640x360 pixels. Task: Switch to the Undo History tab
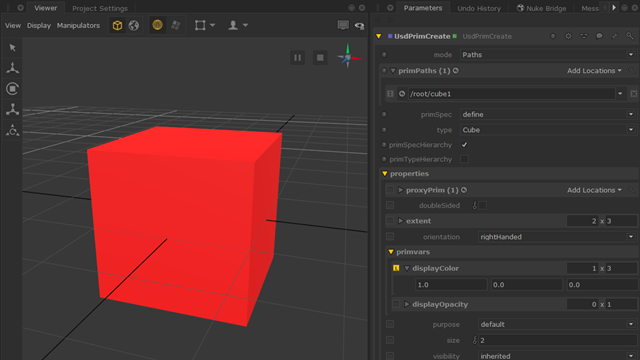[x=479, y=8]
